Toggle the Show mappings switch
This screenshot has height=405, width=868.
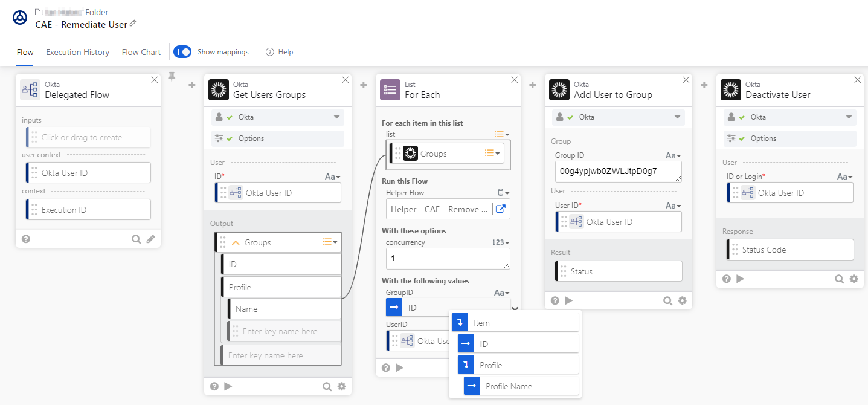[182, 52]
